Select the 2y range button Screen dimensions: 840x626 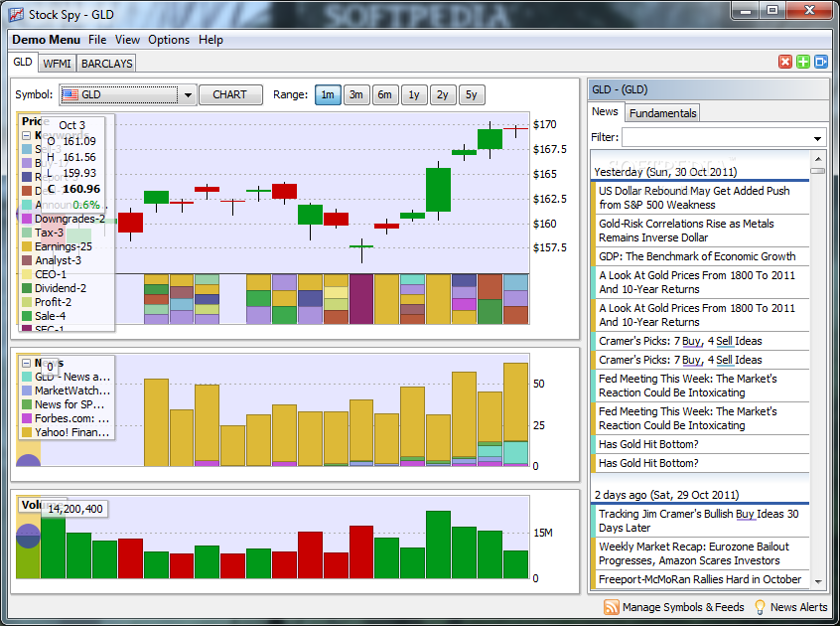pyautogui.click(x=443, y=94)
